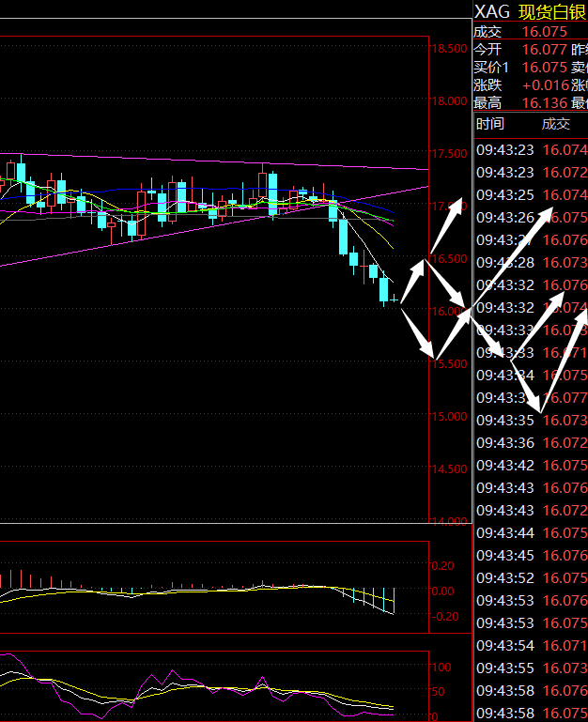Select the 09:43:32 tick priced 16.076
Image resolution: width=588 pixels, height=722 pixels.
pos(532,285)
